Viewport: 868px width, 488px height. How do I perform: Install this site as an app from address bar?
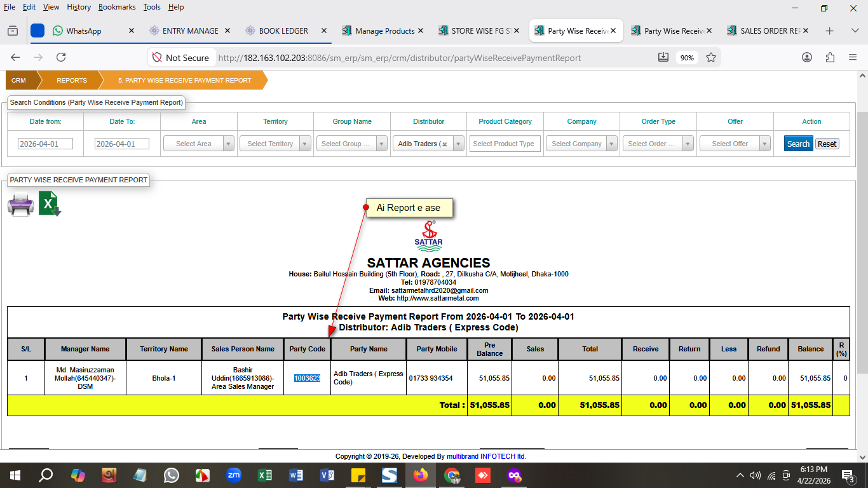coord(663,57)
